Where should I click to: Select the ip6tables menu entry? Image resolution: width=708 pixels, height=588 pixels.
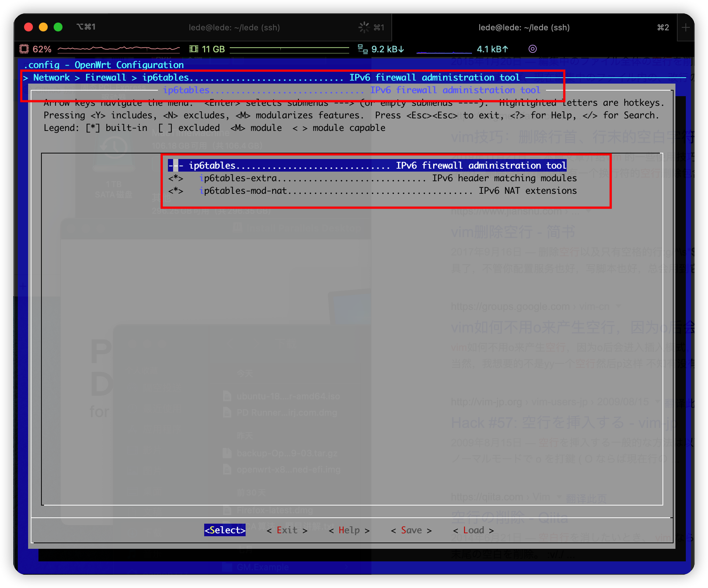click(x=367, y=165)
